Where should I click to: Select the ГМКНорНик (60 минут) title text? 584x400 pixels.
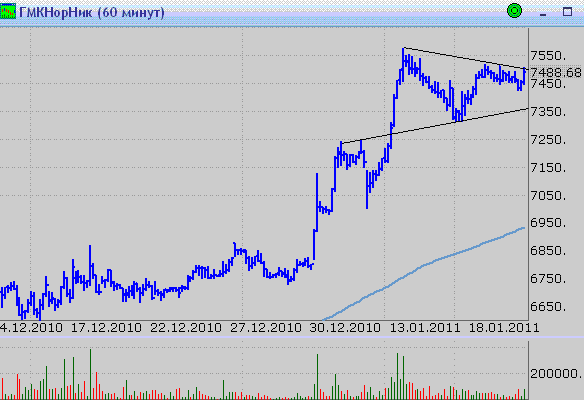(x=92, y=13)
